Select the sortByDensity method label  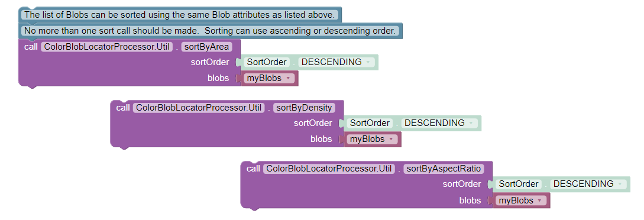(x=304, y=108)
